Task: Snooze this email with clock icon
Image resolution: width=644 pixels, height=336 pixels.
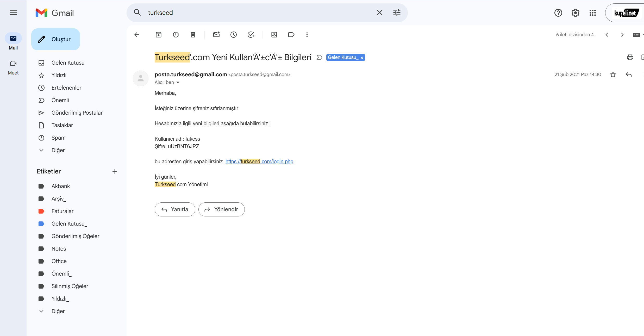Action: pyautogui.click(x=234, y=35)
